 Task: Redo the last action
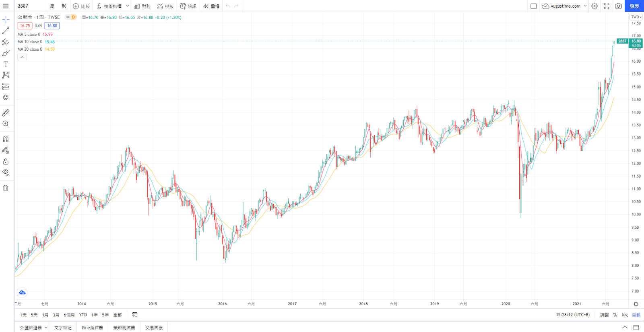tap(237, 6)
